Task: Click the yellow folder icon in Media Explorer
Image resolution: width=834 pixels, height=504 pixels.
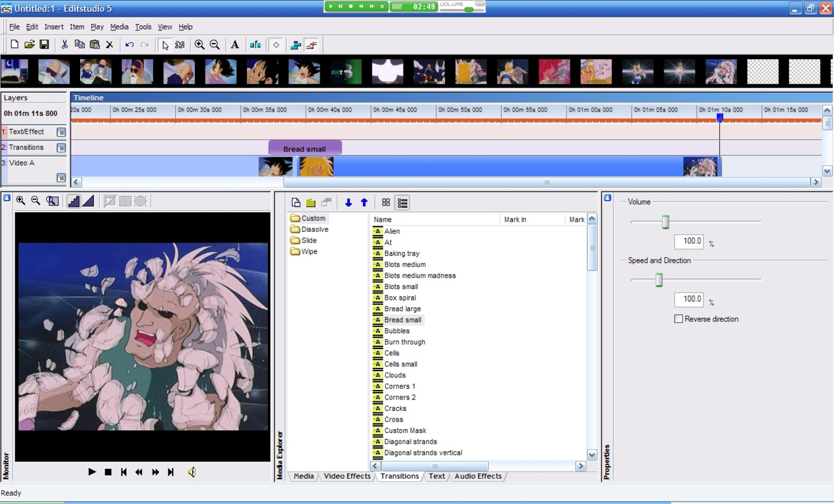Action: pos(311,202)
